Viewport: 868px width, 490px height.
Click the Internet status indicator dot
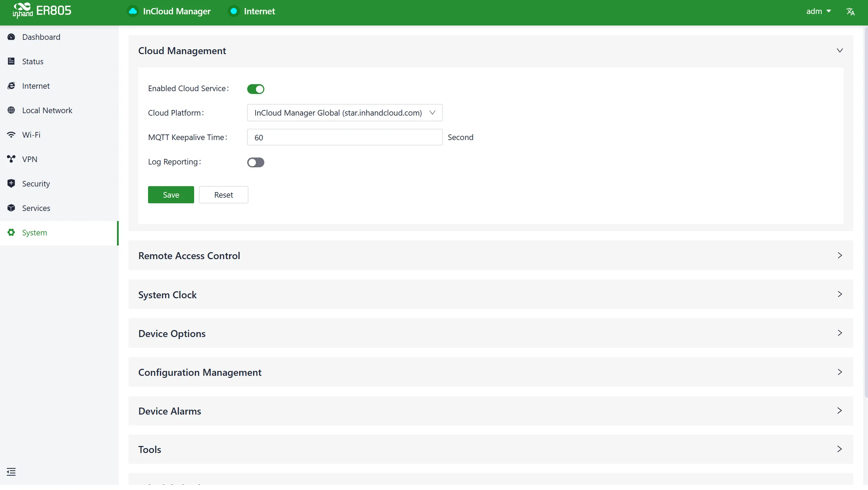pos(234,11)
